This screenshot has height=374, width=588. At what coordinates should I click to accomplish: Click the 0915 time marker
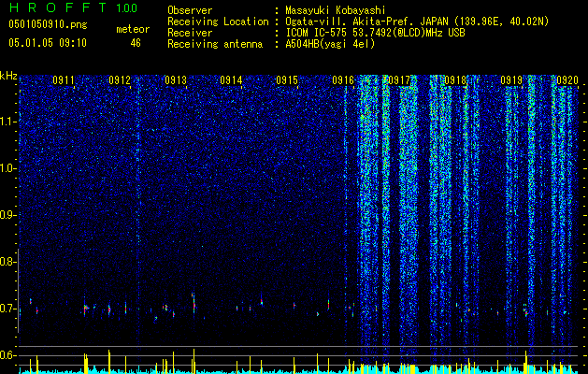tap(287, 79)
